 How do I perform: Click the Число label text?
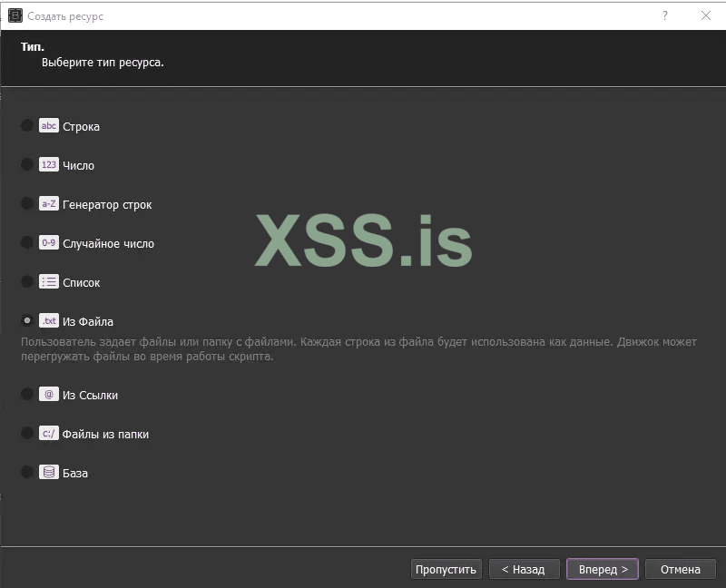[78, 165]
